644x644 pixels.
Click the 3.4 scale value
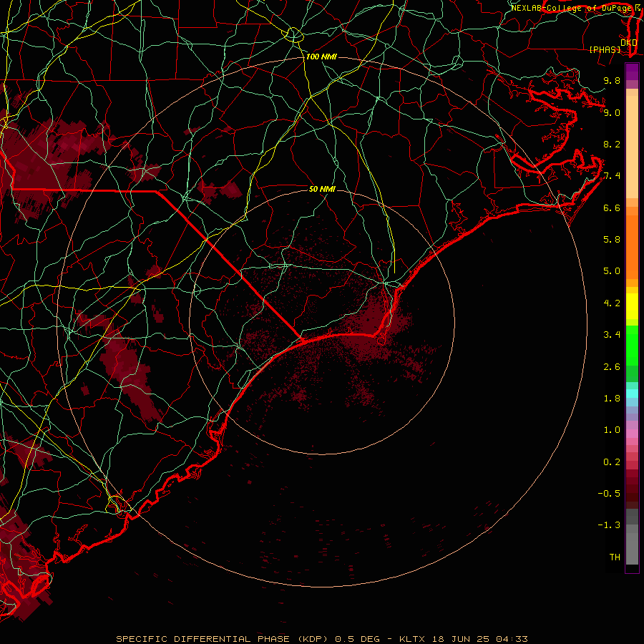612,335
